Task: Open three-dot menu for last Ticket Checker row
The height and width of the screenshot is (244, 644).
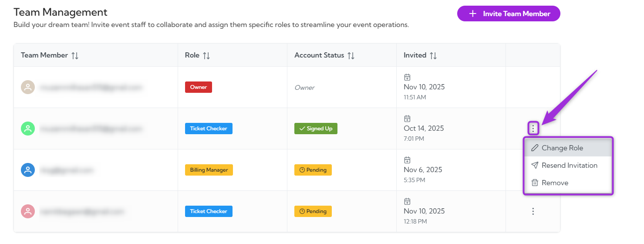Action: click(533, 211)
